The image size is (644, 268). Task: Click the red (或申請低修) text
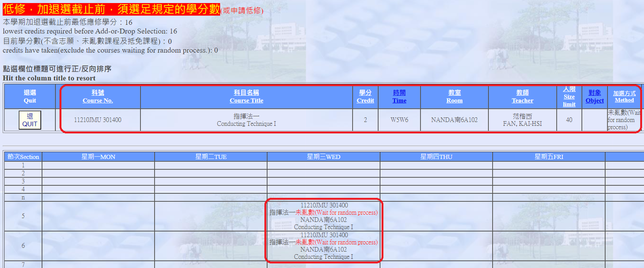pos(242,11)
